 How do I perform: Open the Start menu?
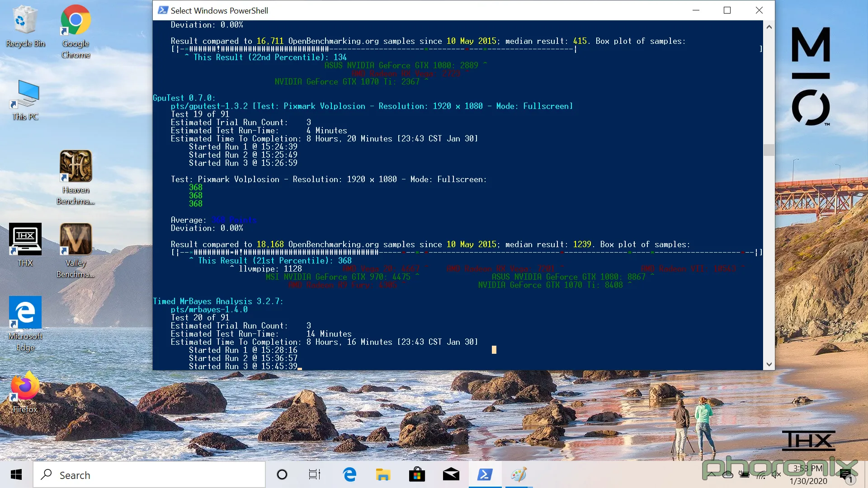pos(16,475)
